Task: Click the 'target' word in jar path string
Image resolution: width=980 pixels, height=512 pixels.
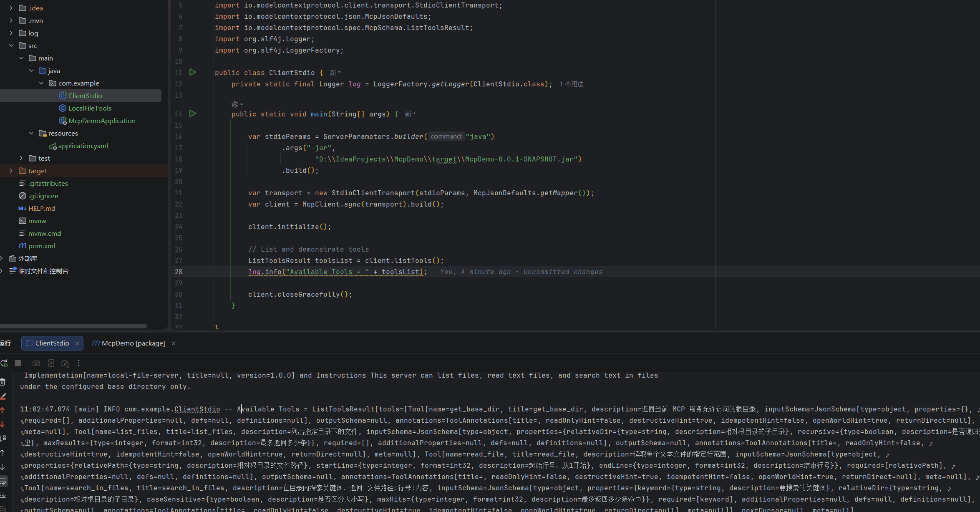Action: (x=444, y=159)
